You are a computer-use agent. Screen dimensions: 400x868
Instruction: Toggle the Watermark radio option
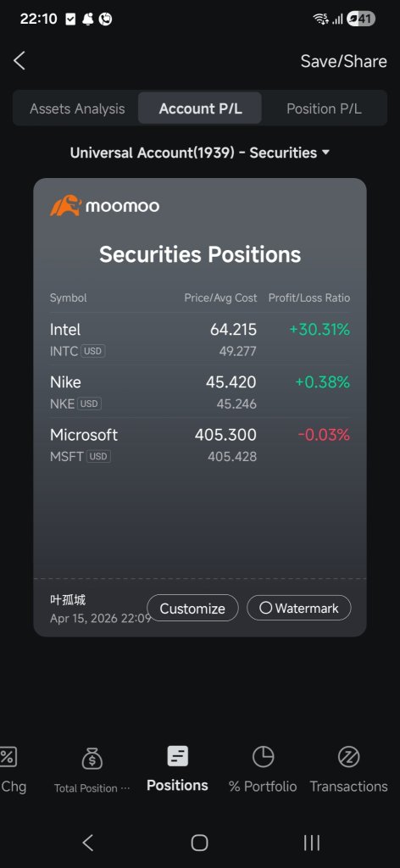tap(299, 608)
